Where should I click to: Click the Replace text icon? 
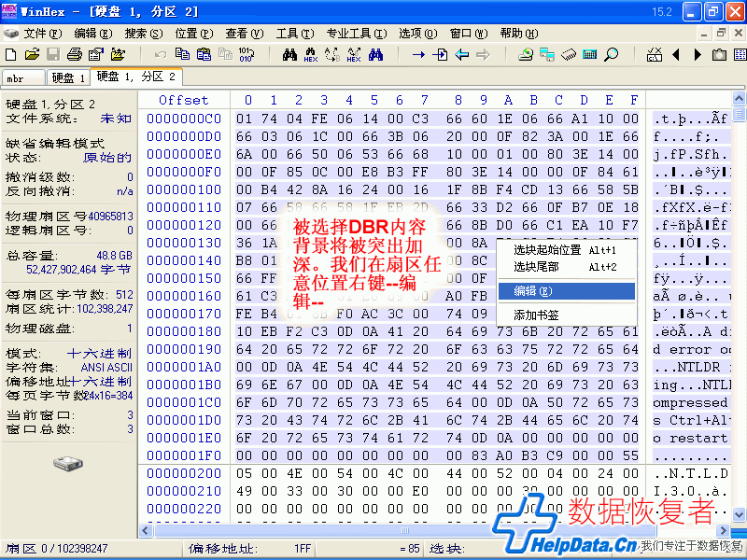[332, 55]
